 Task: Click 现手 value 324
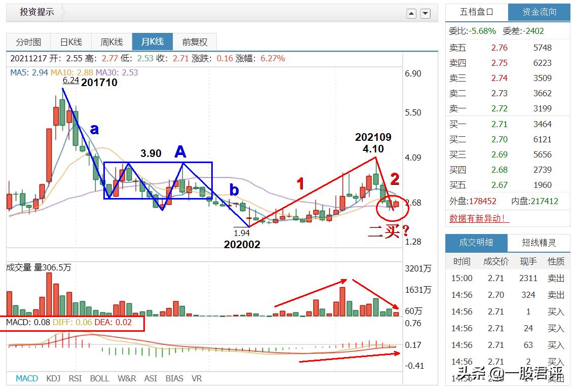(528, 295)
